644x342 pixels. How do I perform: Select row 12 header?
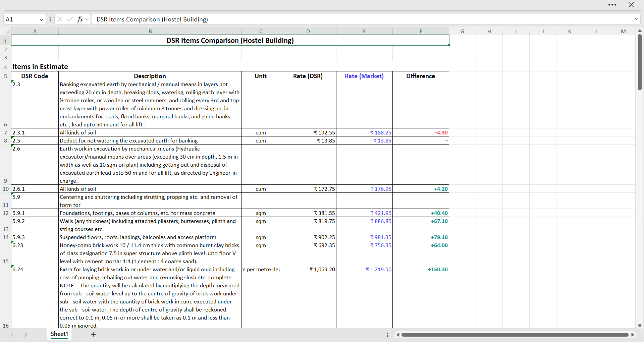pos(5,213)
